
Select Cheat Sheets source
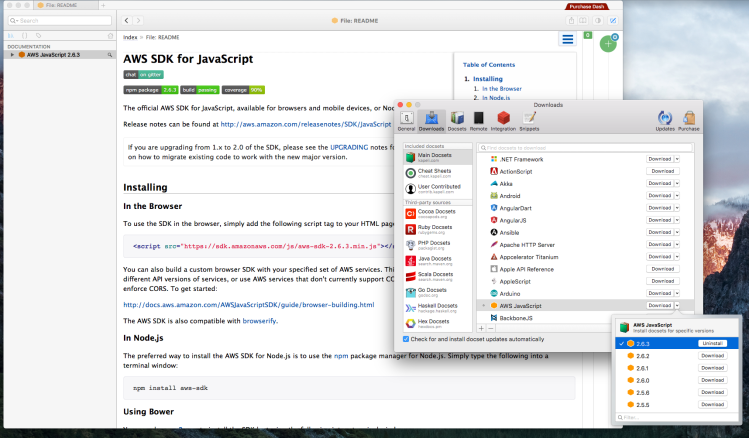coord(438,173)
